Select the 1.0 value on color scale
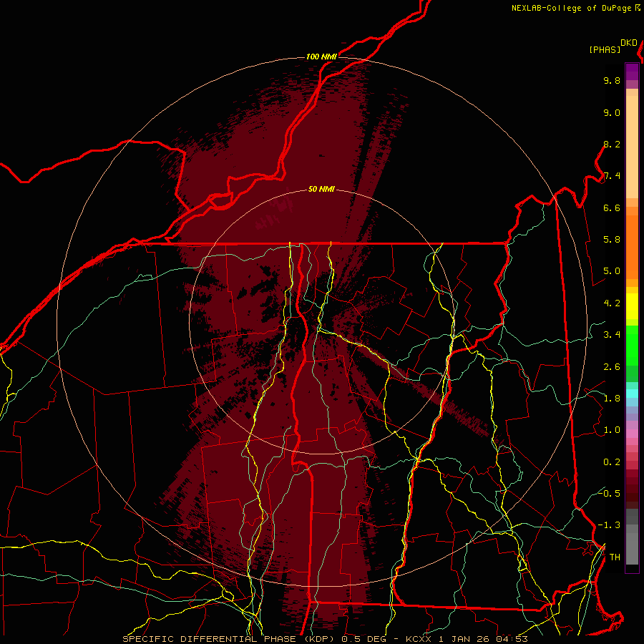The width and height of the screenshot is (644, 644). tap(612, 431)
